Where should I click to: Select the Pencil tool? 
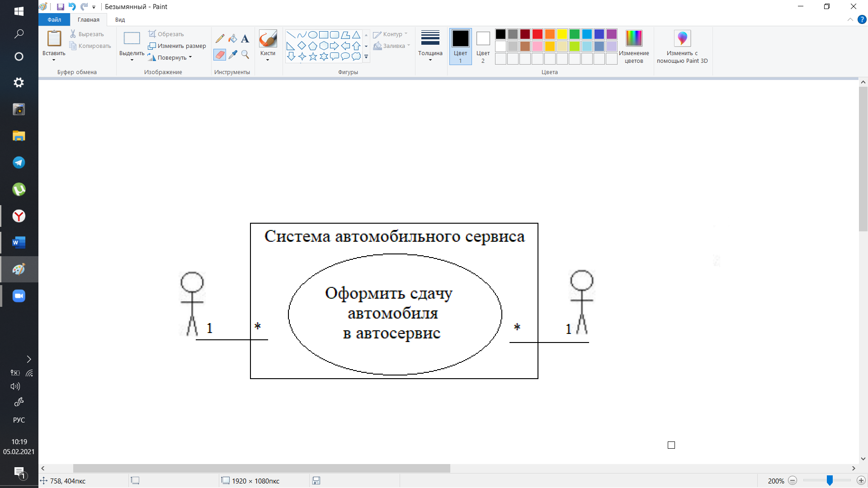click(220, 38)
